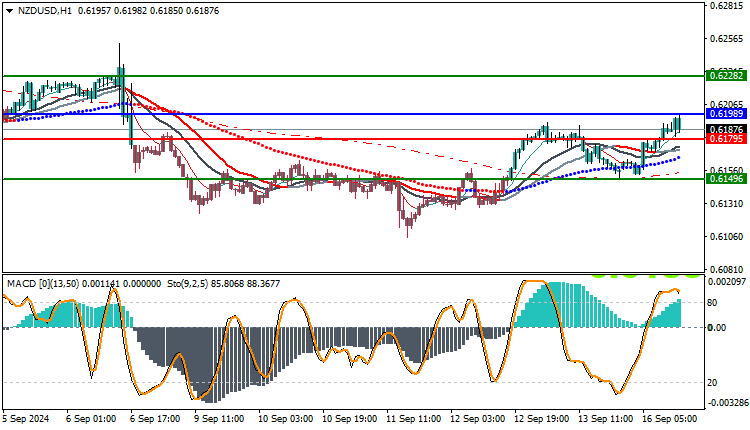Select the red 0.61795 price level tag
Viewport: 750px width, 430px height.
[726, 139]
